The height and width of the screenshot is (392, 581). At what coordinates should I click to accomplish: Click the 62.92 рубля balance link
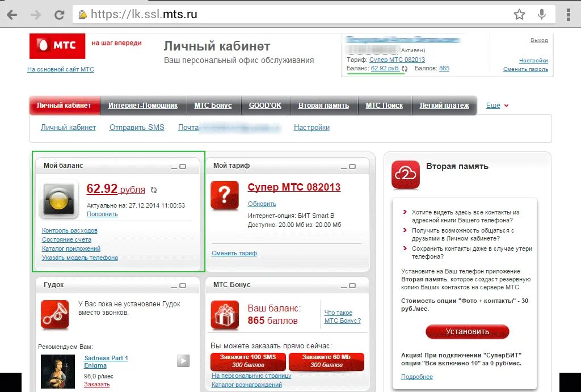[x=116, y=189]
